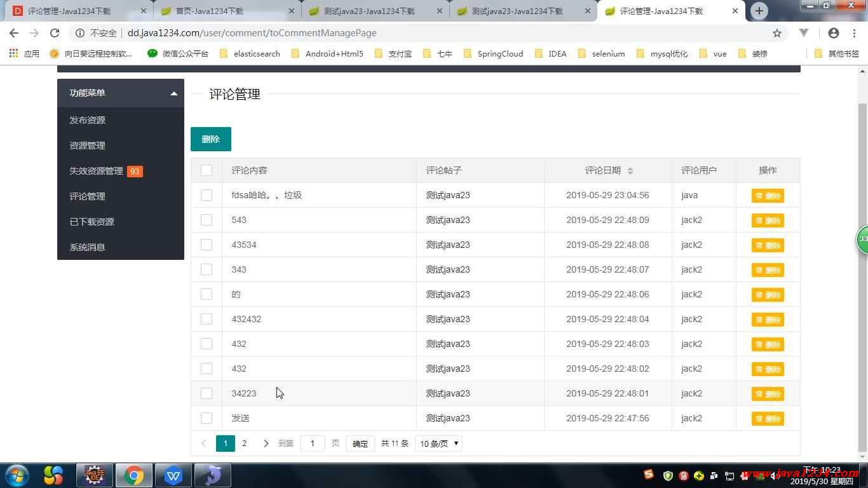
Task: Check the box for '543' comment
Action: tap(207, 220)
